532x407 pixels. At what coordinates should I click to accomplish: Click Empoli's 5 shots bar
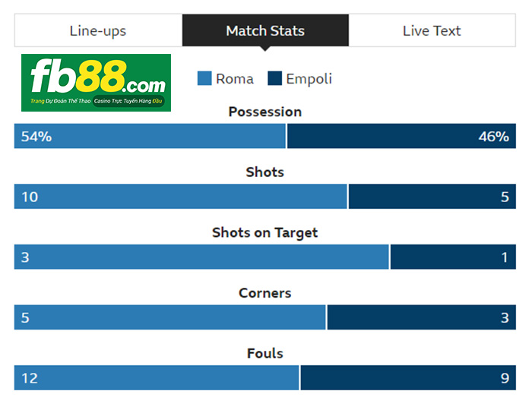(432, 196)
